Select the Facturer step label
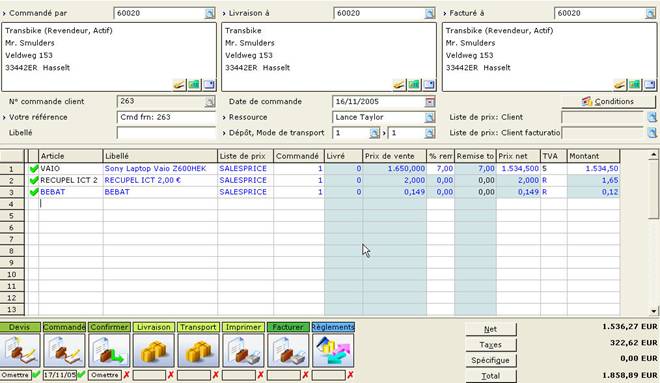660x383 pixels. tap(288, 327)
